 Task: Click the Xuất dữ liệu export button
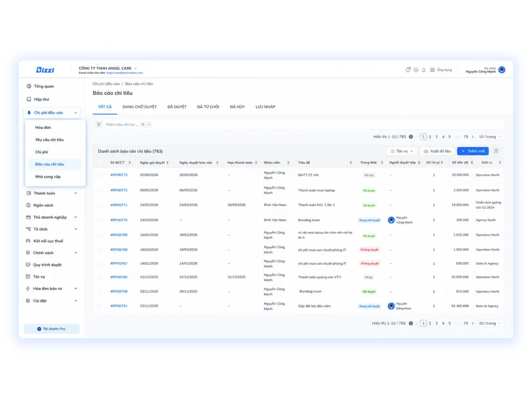click(x=437, y=151)
